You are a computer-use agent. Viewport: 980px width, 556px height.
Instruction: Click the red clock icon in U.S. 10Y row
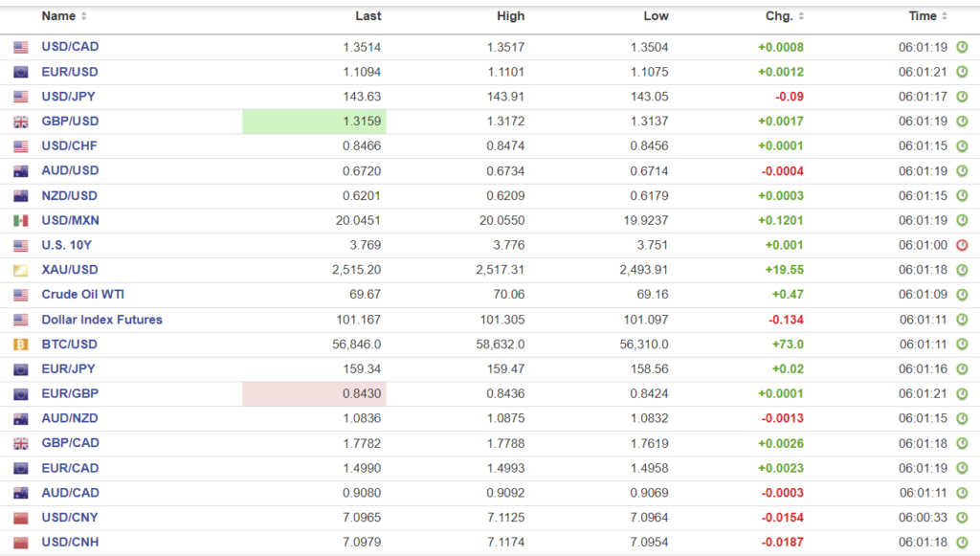(962, 245)
